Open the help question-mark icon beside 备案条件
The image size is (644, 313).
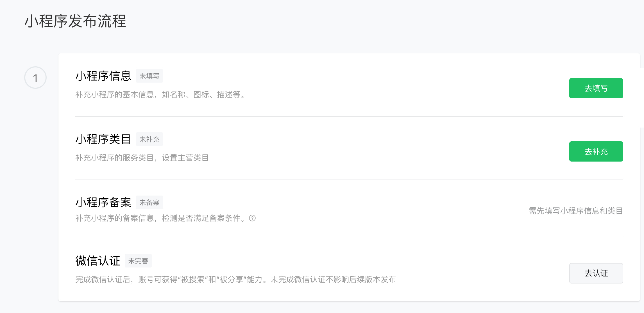coord(252,218)
